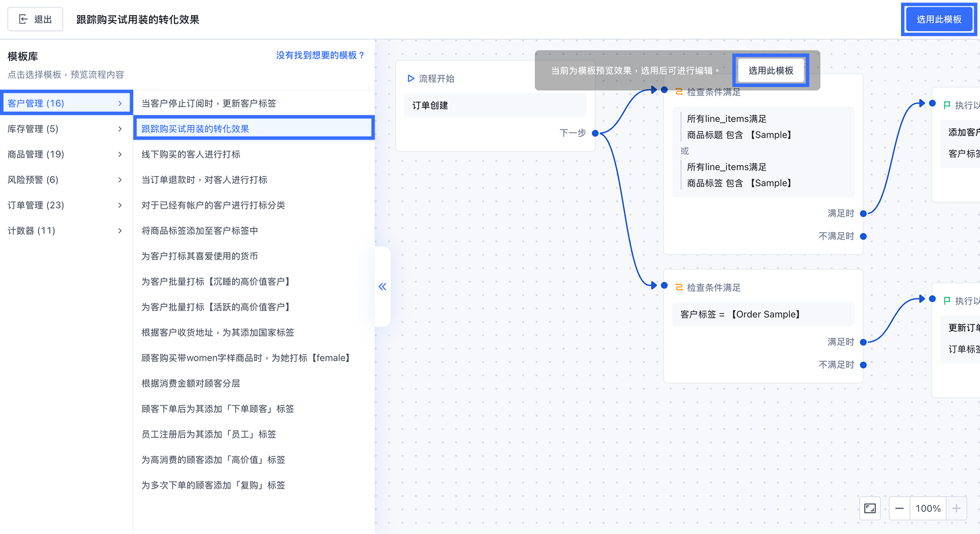Select the 风险预警 (6) category
Image resolution: width=980 pixels, height=534 pixels.
[66, 180]
